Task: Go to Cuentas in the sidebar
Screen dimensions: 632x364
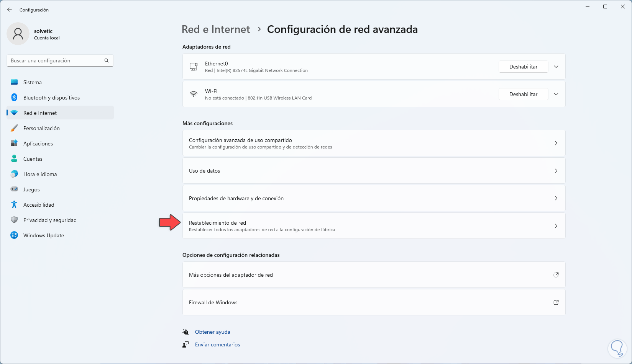Action: [33, 159]
